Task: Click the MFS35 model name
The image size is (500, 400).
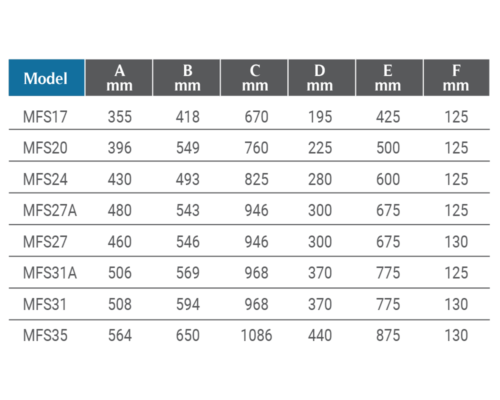Action: [x=45, y=335]
